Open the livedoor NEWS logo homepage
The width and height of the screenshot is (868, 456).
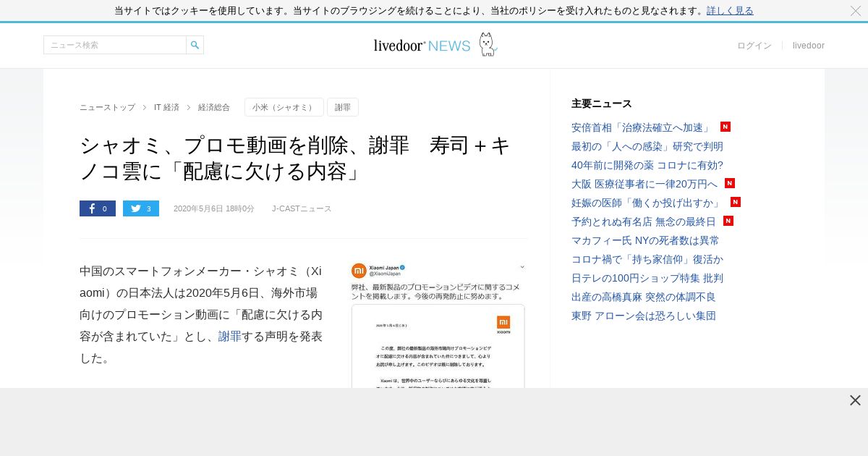(x=435, y=45)
